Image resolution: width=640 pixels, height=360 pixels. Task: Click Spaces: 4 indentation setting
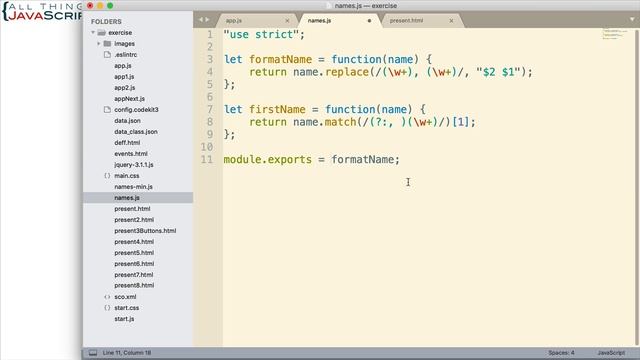(561, 353)
